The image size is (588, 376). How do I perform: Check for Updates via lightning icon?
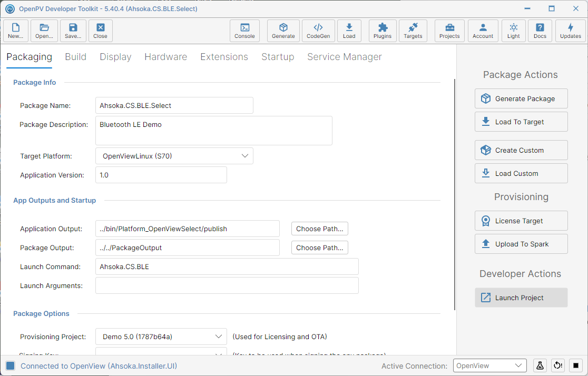click(x=571, y=31)
